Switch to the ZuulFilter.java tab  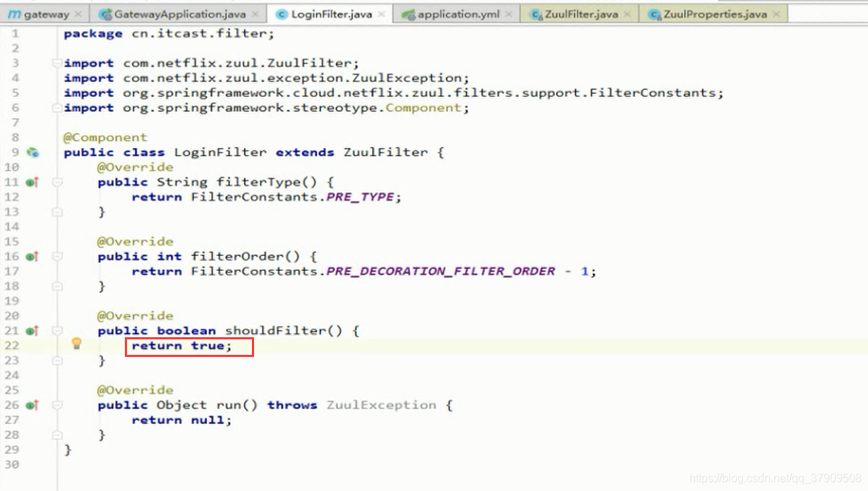pyautogui.click(x=581, y=14)
